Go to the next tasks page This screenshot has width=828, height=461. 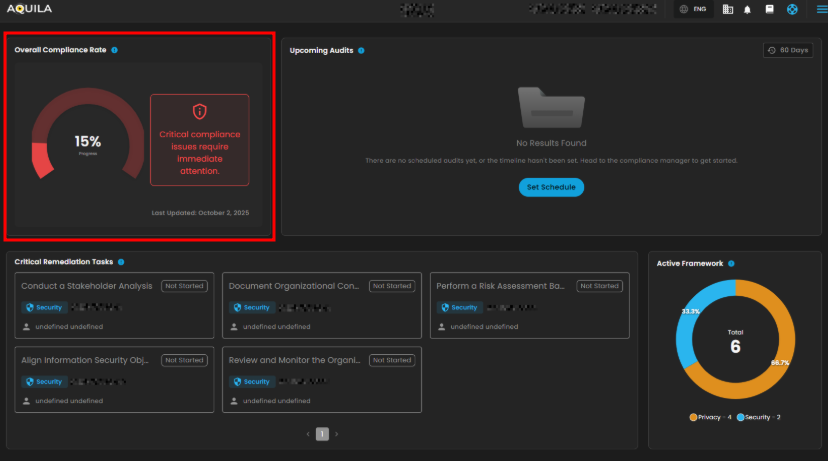[x=336, y=434]
